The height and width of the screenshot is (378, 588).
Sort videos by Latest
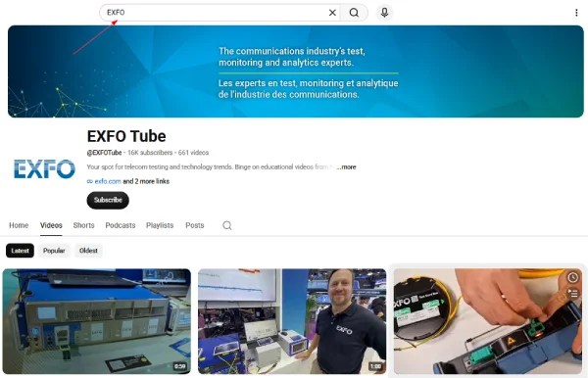[20, 251]
